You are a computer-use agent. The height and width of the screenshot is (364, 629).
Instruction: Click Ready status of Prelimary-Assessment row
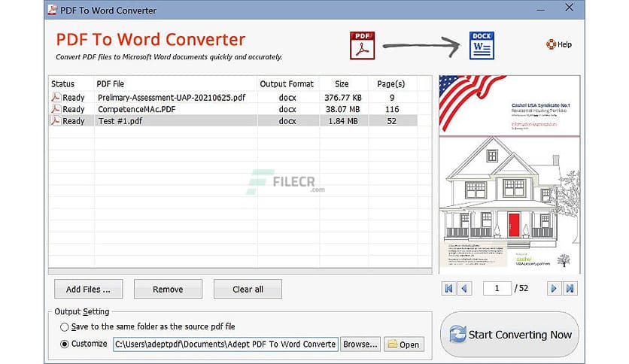point(74,98)
